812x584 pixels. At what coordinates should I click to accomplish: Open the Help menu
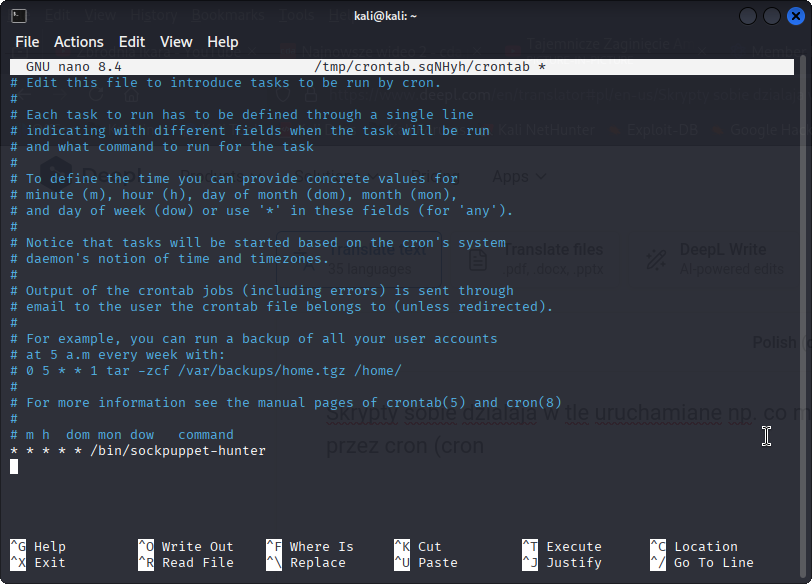coord(222,42)
